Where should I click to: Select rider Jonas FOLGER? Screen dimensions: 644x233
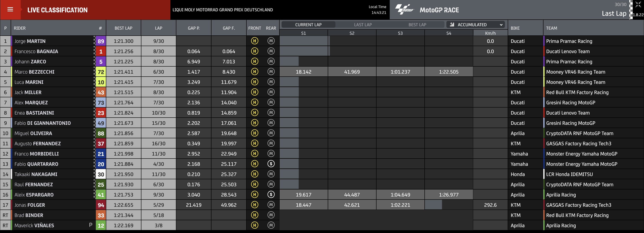30,205
